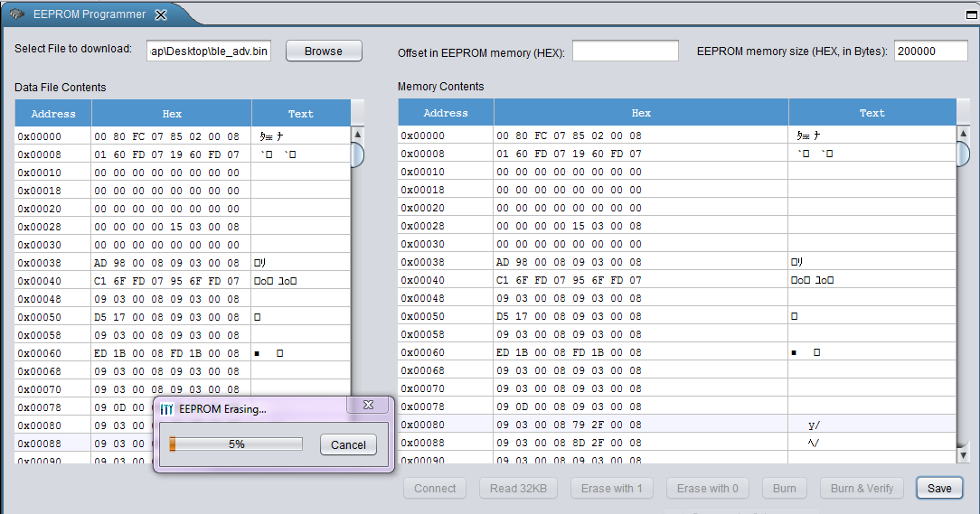Click the Connect button

[435, 489]
